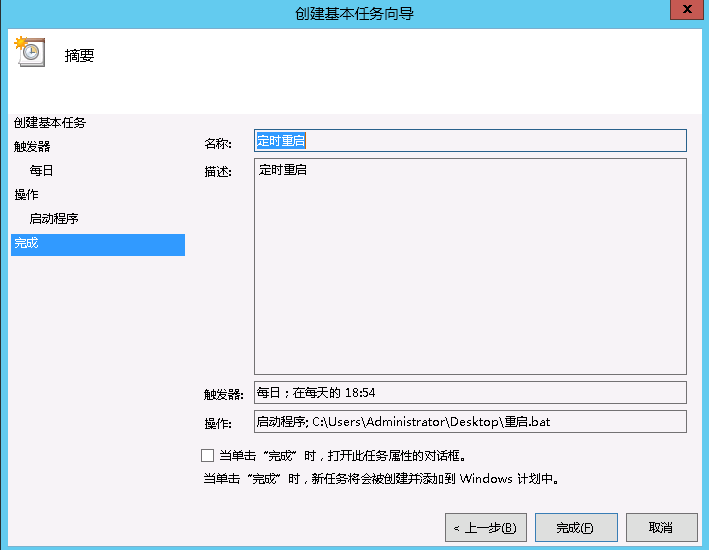Click the clock task icon beside 摘要

[x=30, y=53]
